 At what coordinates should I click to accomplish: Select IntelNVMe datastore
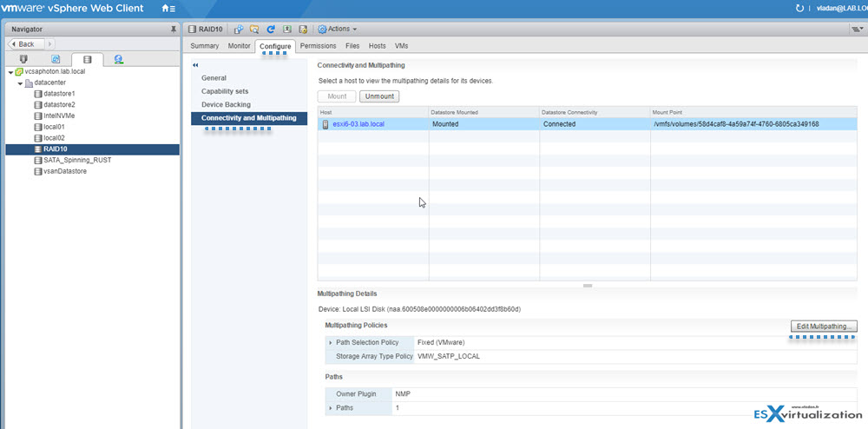[59, 115]
